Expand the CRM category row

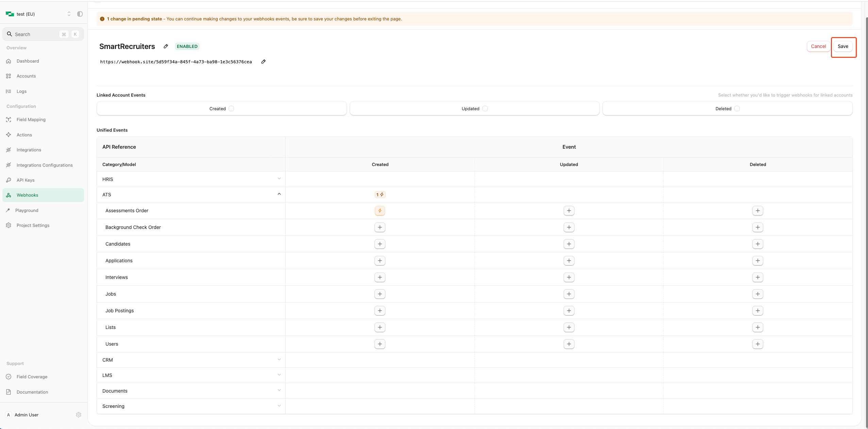pyautogui.click(x=279, y=359)
